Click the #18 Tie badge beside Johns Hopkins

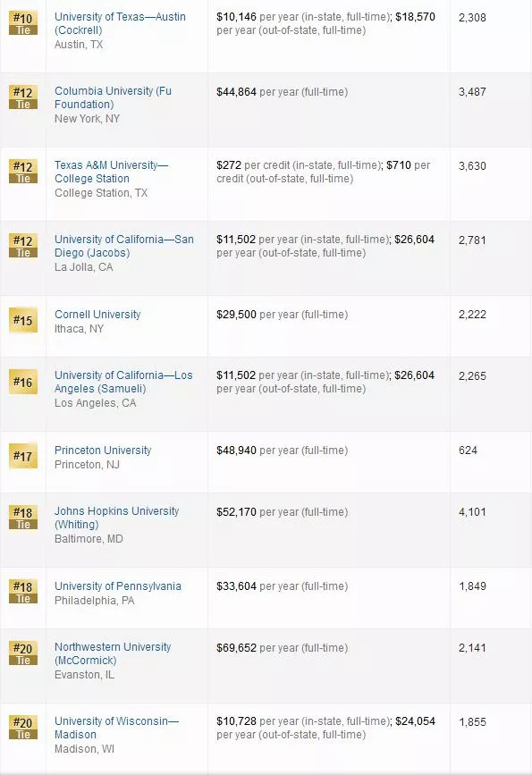(23, 518)
